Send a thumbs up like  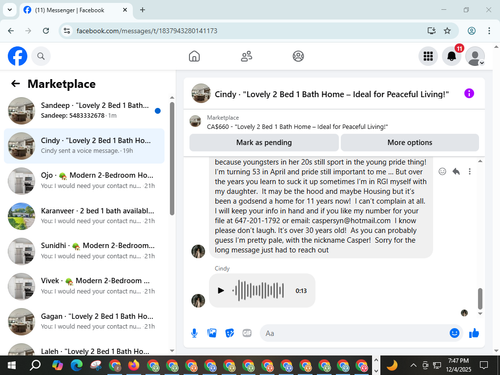point(474,333)
